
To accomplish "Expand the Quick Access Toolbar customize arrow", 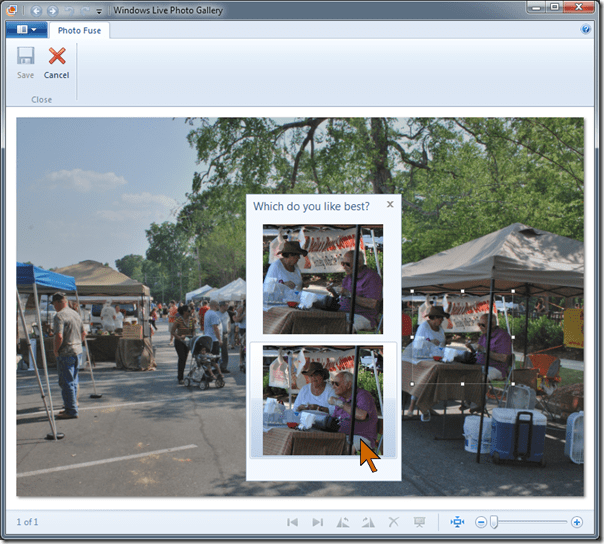I will coord(99,12).
